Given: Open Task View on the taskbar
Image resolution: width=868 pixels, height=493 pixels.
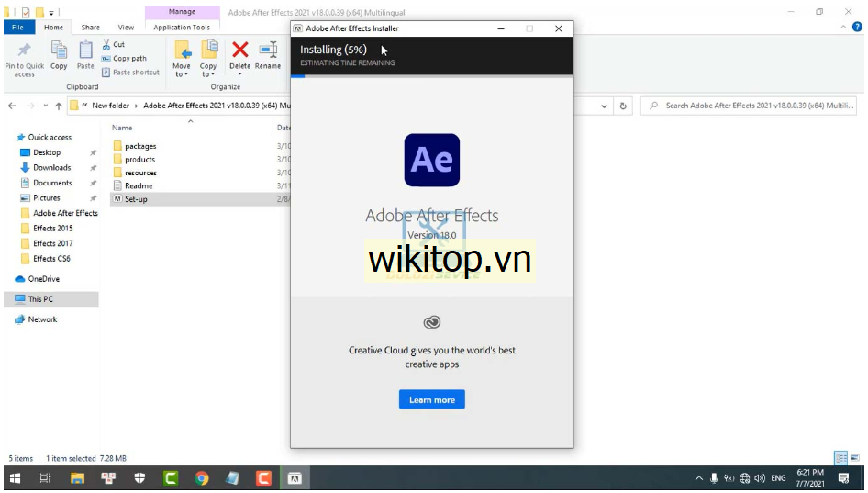Looking at the screenshot, I should coord(45,478).
